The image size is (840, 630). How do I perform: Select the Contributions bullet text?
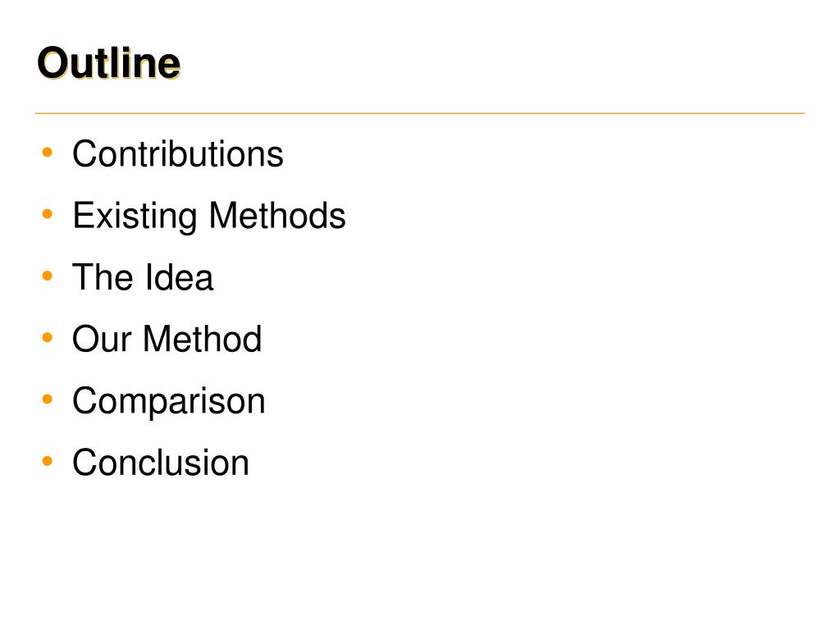click(x=178, y=154)
